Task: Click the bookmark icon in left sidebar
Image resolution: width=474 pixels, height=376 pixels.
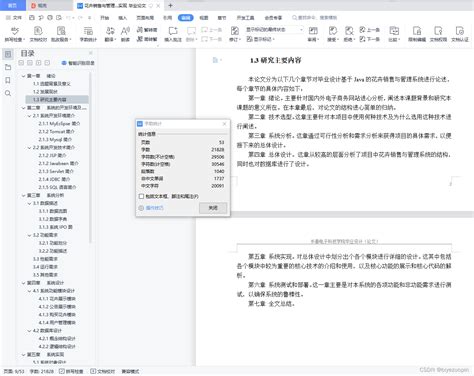Action: [8, 80]
